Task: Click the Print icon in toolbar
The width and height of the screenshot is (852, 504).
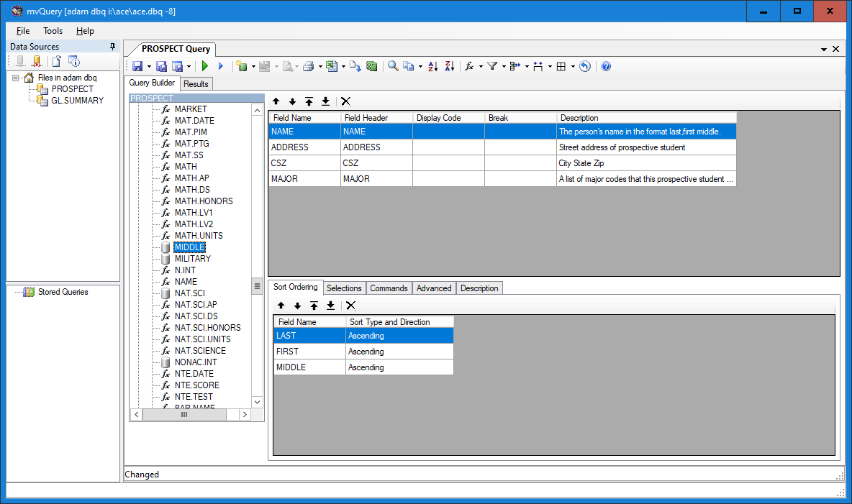Action: [x=308, y=66]
